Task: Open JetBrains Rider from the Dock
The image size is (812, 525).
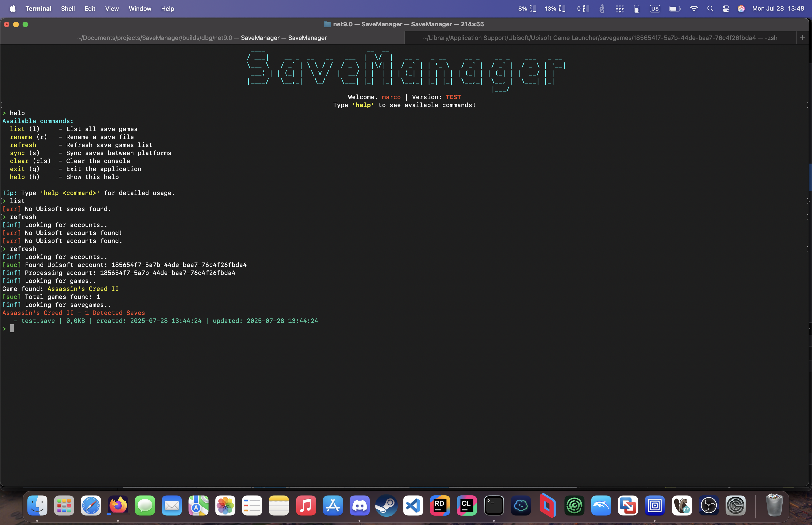Action: point(440,505)
